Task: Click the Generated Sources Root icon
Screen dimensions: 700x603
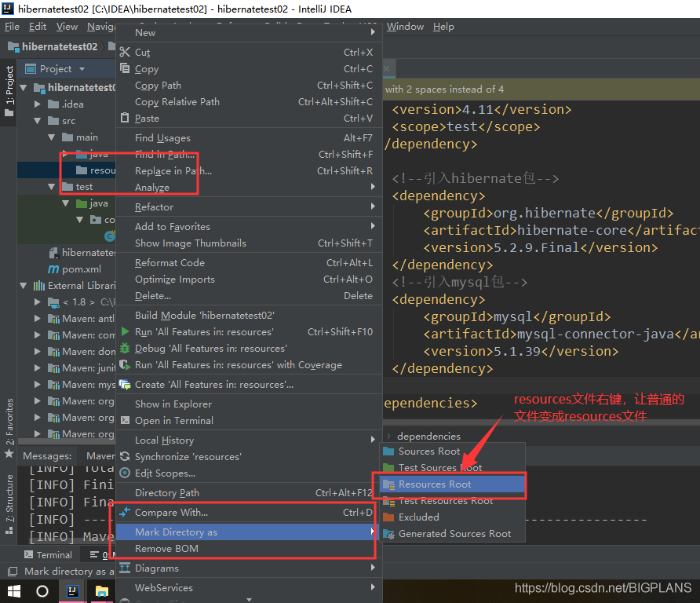Action: click(388, 534)
